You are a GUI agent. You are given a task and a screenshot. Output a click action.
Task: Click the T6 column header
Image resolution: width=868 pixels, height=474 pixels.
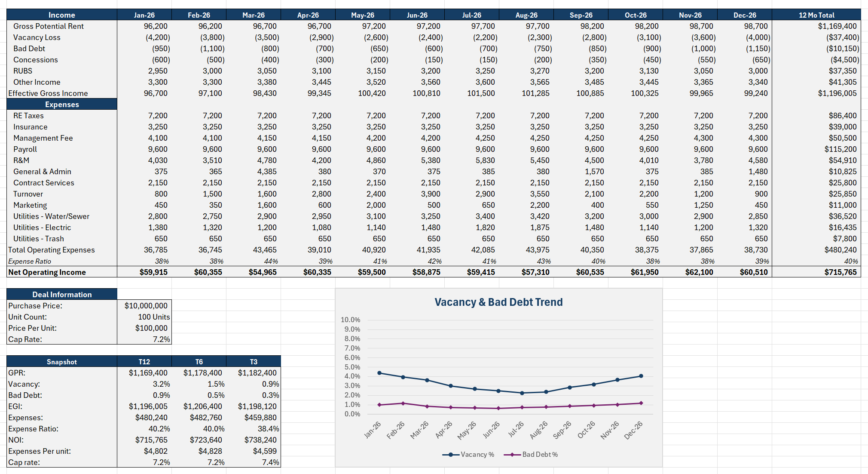click(199, 362)
